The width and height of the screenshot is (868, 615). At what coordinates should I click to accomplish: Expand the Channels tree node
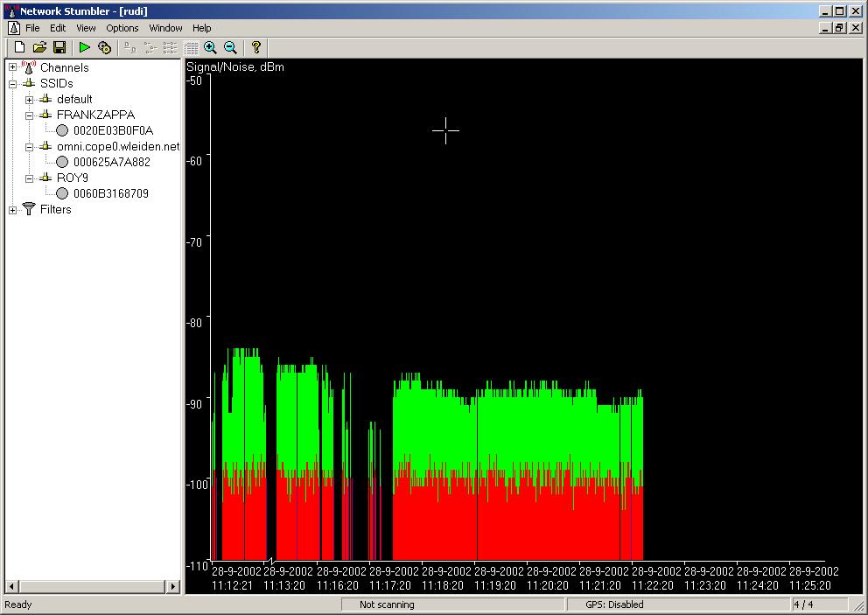coord(12,67)
